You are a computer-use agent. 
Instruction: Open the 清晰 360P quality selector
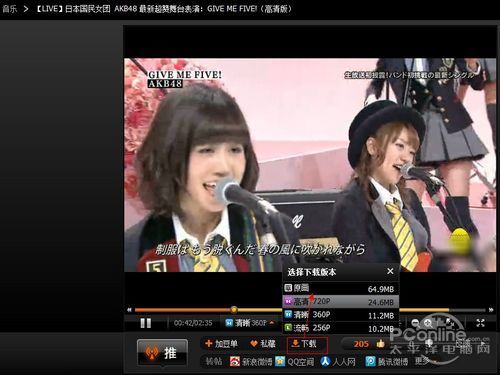point(250,323)
